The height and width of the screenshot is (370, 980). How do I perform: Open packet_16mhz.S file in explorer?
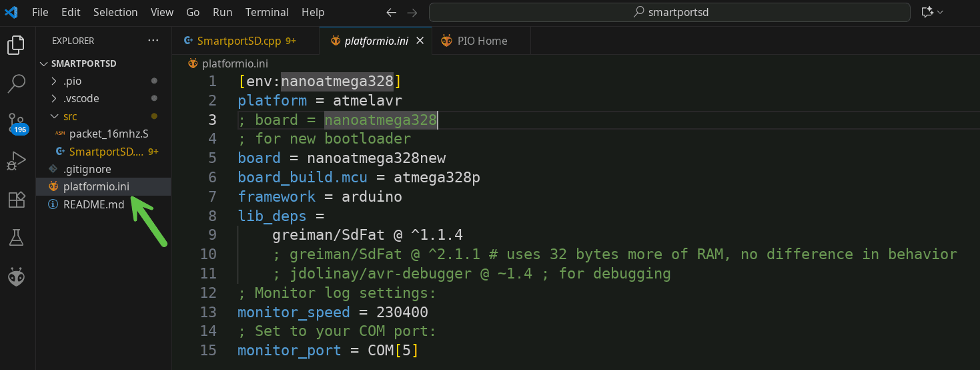[108, 134]
